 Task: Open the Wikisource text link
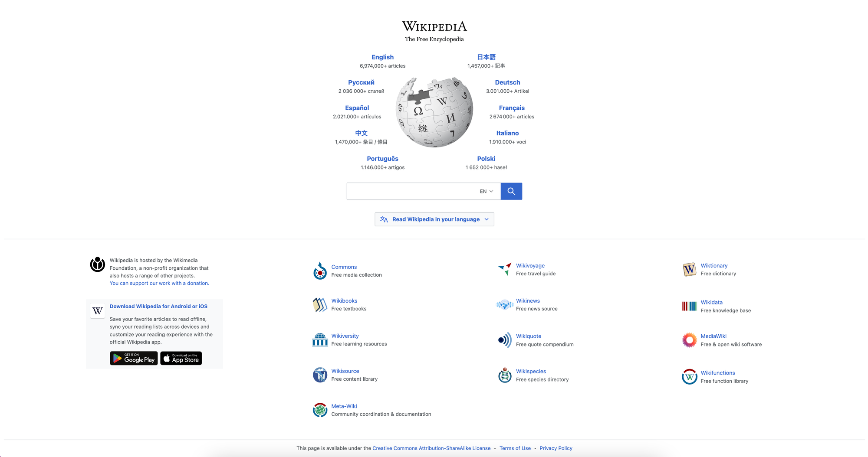tap(345, 371)
